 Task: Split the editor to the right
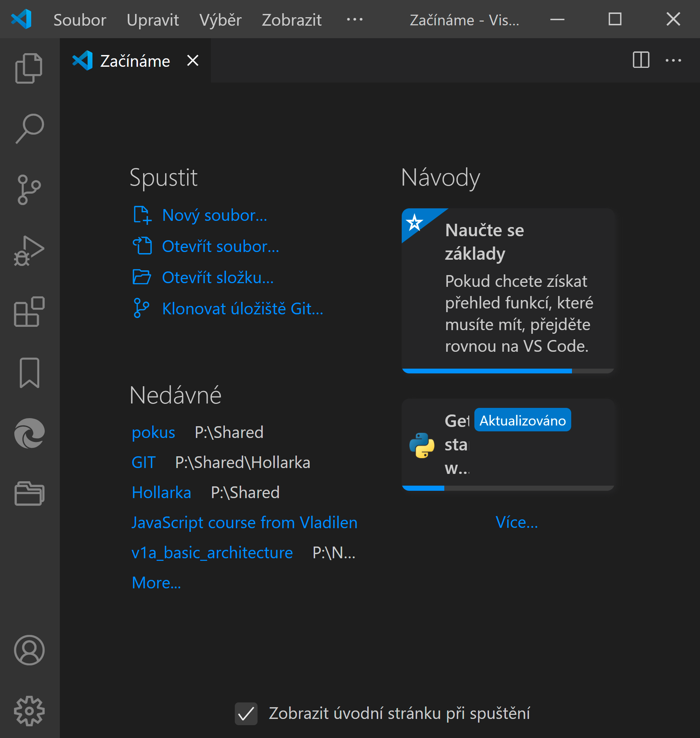641,60
